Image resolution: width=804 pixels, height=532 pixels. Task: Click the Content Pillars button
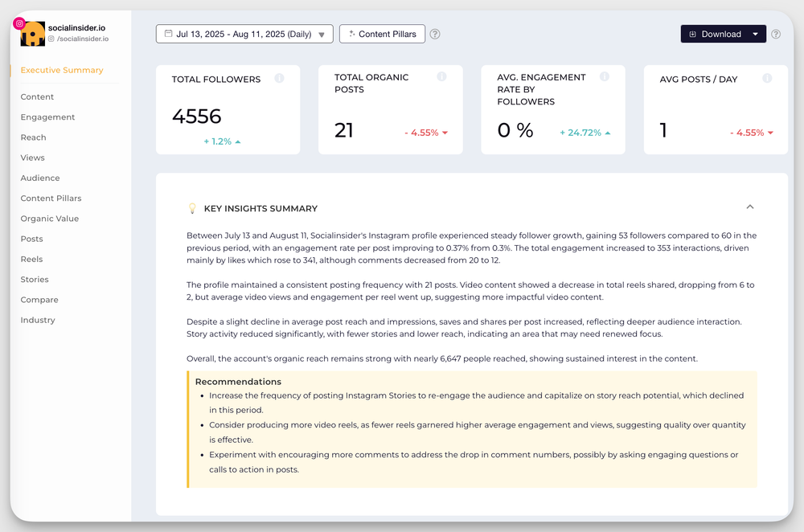tap(382, 34)
